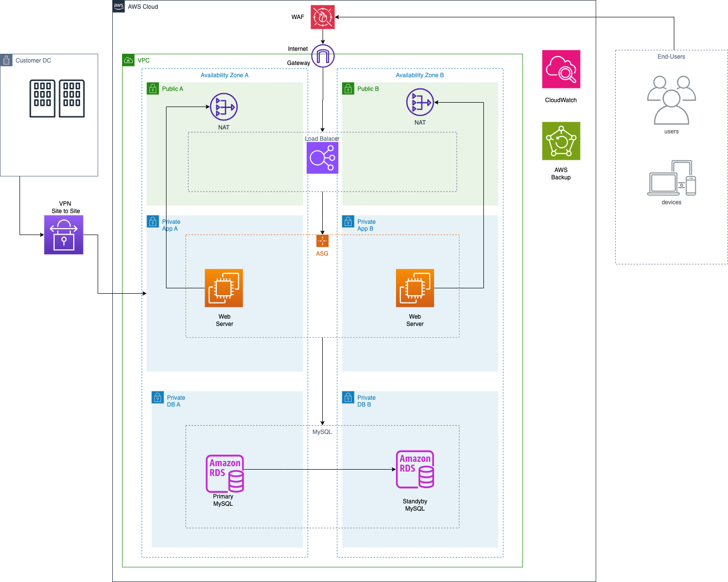Click the 'AWS Backup' text label

pyautogui.click(x=561, y=173)
